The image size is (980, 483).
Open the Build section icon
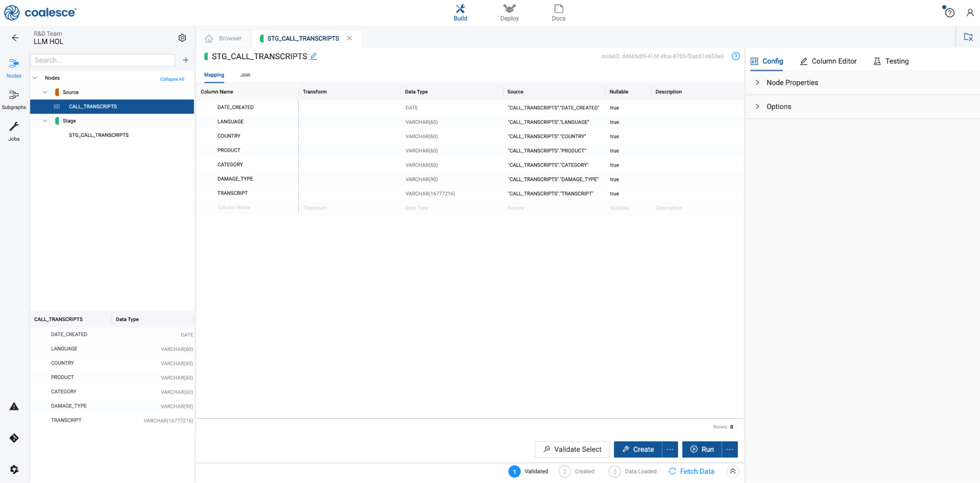(x=460, y=13)
